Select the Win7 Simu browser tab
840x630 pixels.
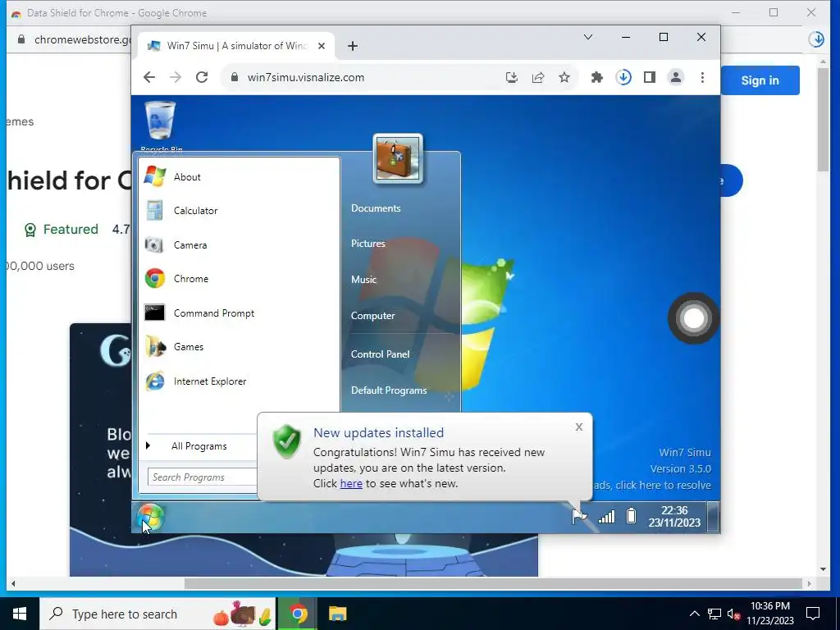(236, 46)
